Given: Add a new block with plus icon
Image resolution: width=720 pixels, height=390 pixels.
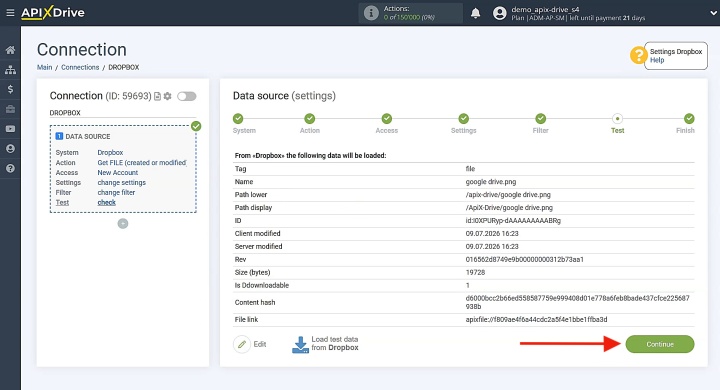Looking at the screenshot, I should pos(123,224).
